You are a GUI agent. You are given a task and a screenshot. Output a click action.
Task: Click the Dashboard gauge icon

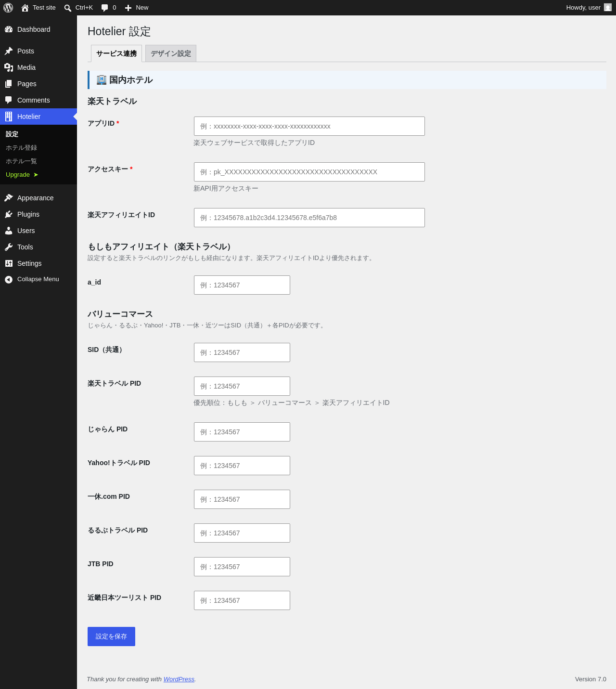(9, 29)
